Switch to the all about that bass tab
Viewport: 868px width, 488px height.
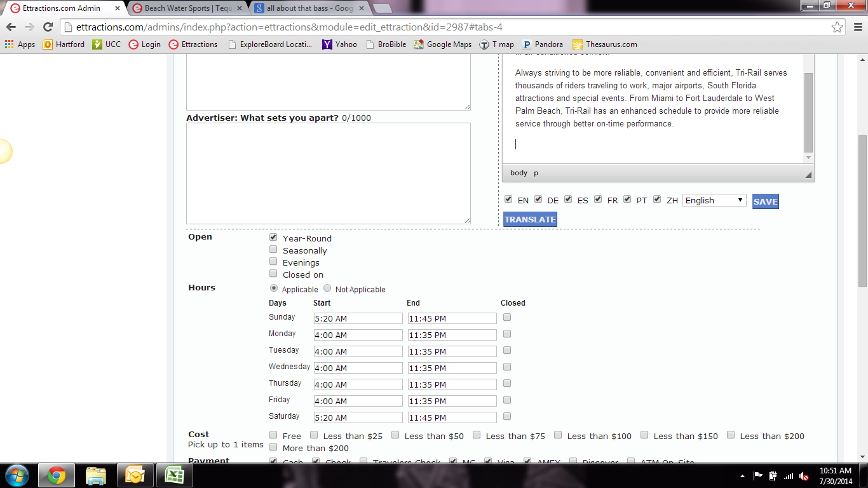tap(305, 8)
